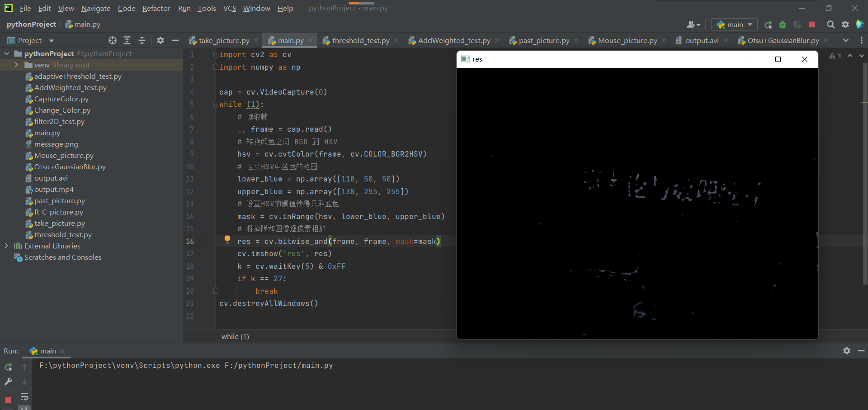Image resolution: width=868 pixels, height=410 pixels.
Task: Collapse all items in the Project panel
Action: coord(142,40)
